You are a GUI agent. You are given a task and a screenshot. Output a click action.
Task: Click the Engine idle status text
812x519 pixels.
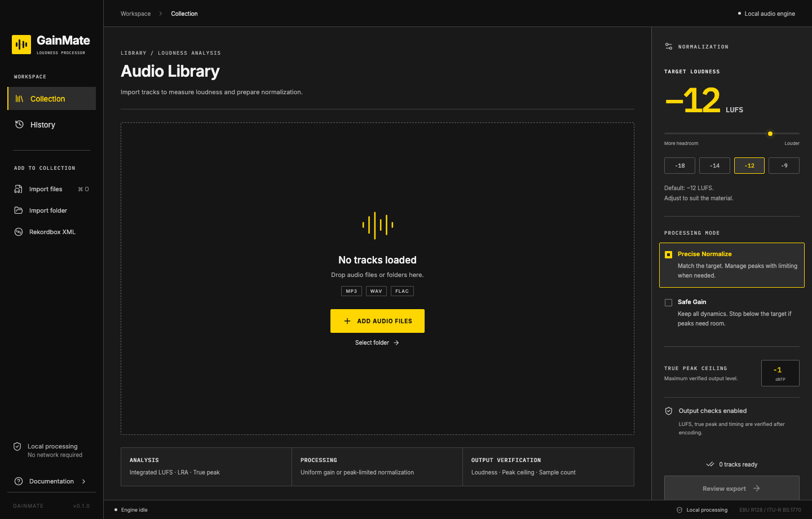pyautogui.click(x=134, y=510)
